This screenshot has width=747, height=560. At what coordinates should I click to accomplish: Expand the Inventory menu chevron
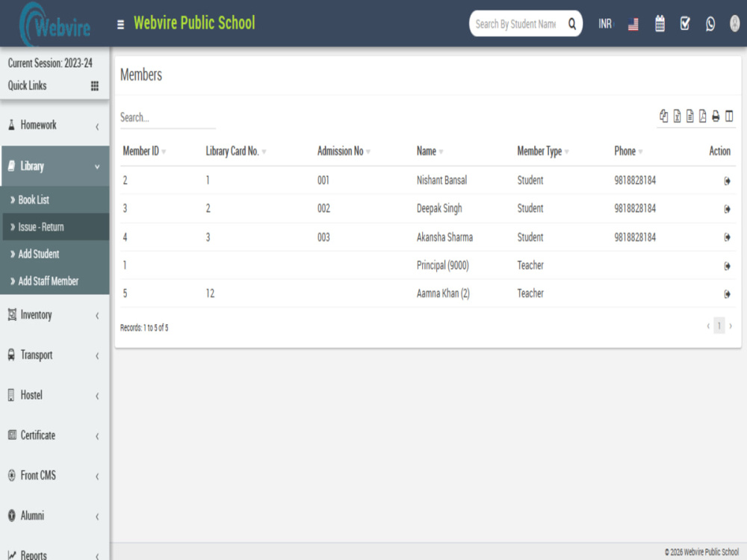click(97, 316)
